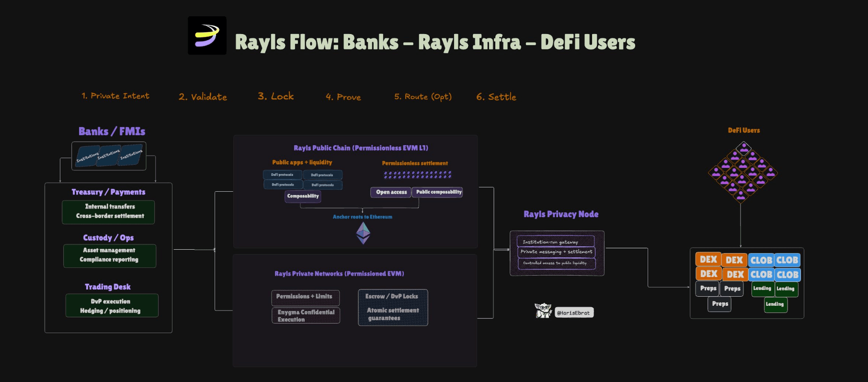Select step '3. Lock'
The width and height of the screenshot is (868, 382).
275,96
